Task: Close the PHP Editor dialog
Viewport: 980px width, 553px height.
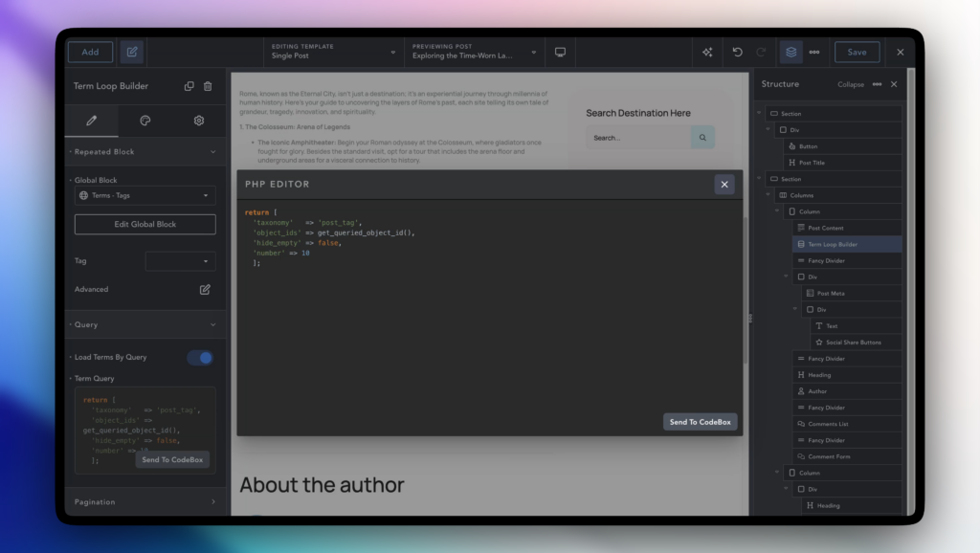Action: click(x=724, y=185)
